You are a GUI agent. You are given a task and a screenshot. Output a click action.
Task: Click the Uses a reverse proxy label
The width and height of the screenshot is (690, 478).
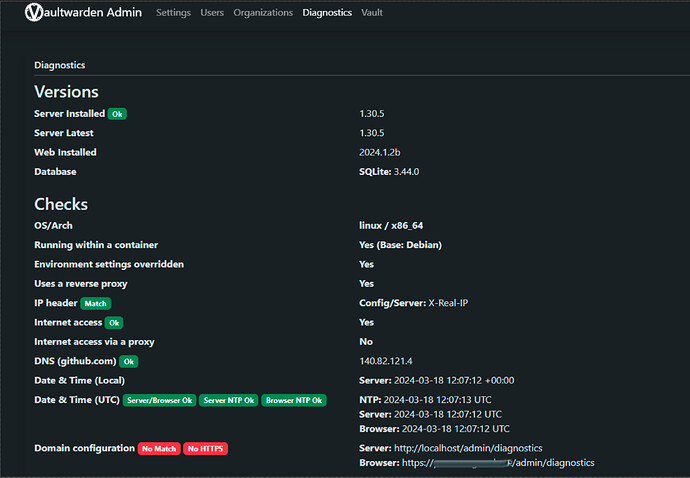pos(81,283)
